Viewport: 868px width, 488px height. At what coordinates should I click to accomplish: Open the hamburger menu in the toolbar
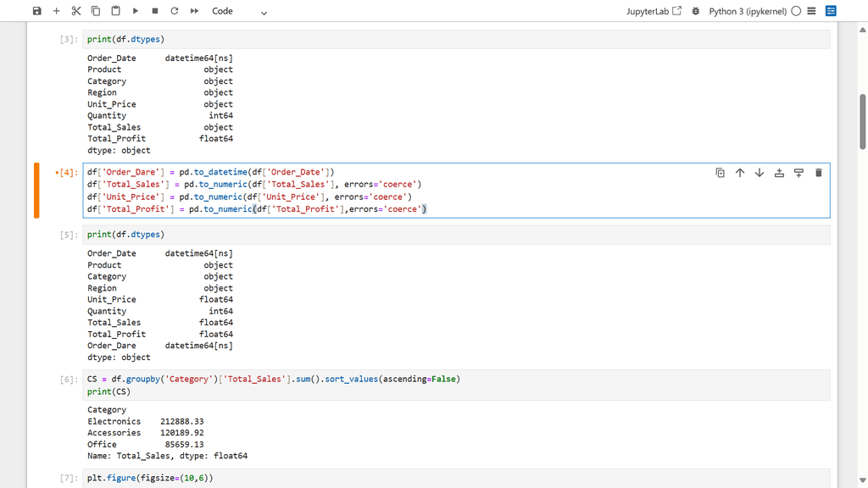pos(811,11)
